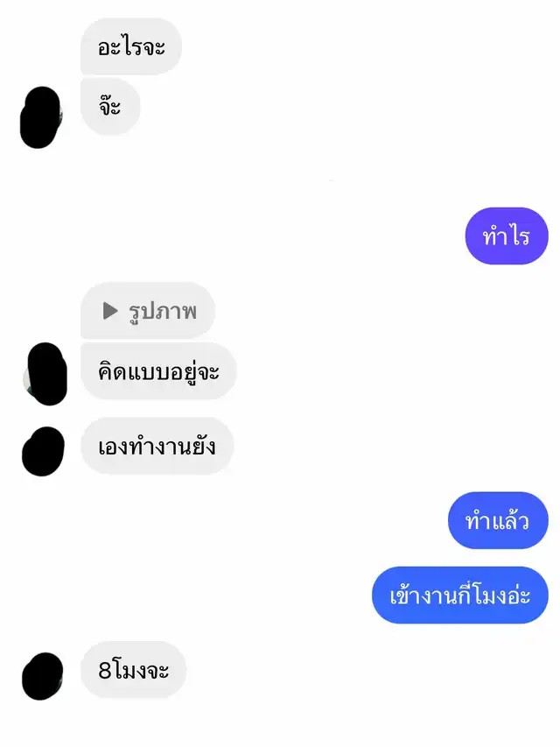The height and width of the screenshot is (747, 560).
Task: Open the รูปภาพ label in media bubble
Action: pyautogui.click(x=163, y=311)
